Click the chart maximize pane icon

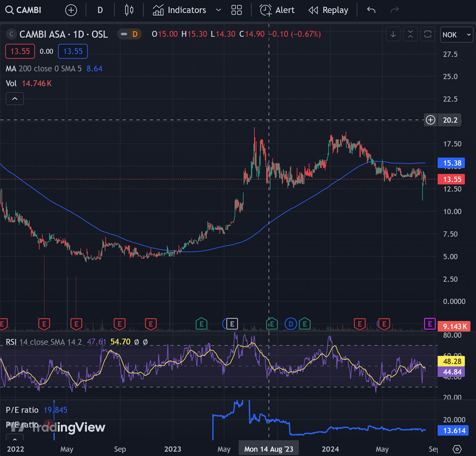tap(427, 34)
